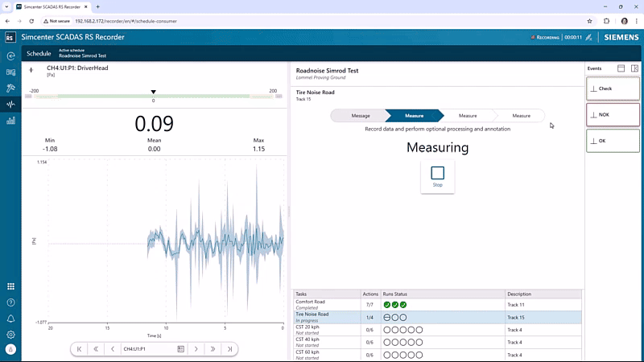The image size is (644, 362).
Task: Click first run circle of CST 20 kph
Action: pos(387,330)
